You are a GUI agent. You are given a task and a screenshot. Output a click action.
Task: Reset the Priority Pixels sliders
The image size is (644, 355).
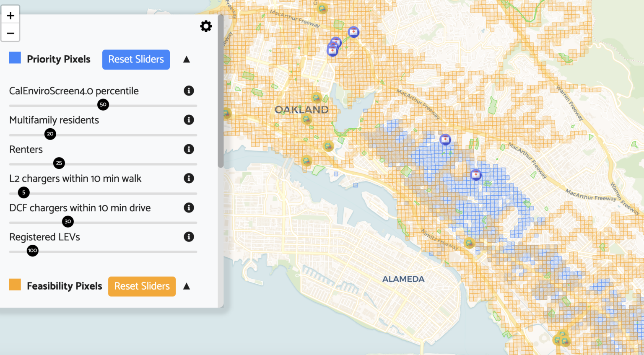[x=136, y=60]
